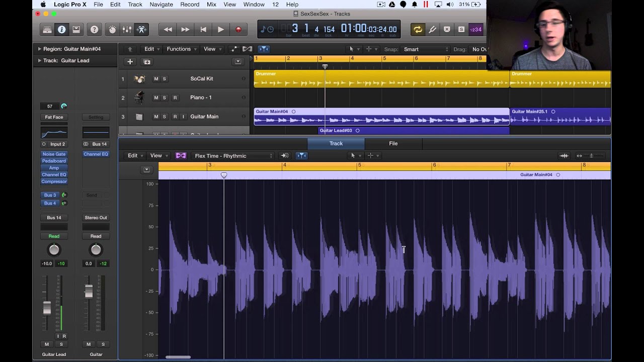Open the tracks area Edit menu
644x362 pixels.
[152, 49]
